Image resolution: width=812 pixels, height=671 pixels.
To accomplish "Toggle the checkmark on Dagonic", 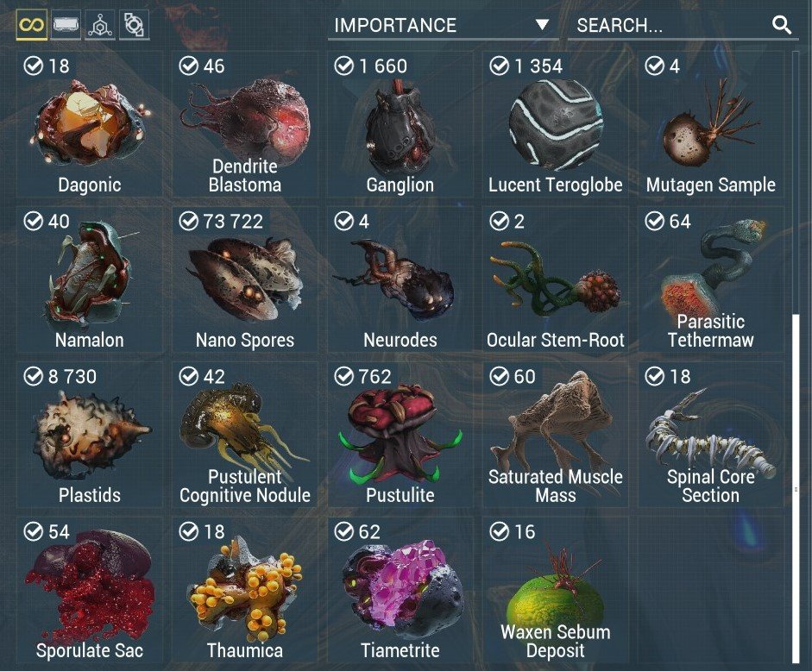I will coord(33,66).
